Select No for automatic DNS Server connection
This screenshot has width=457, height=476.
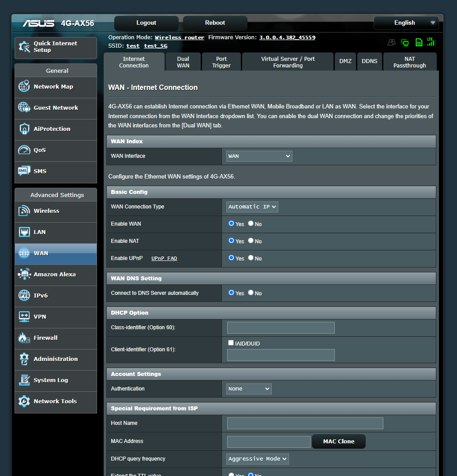251,293
